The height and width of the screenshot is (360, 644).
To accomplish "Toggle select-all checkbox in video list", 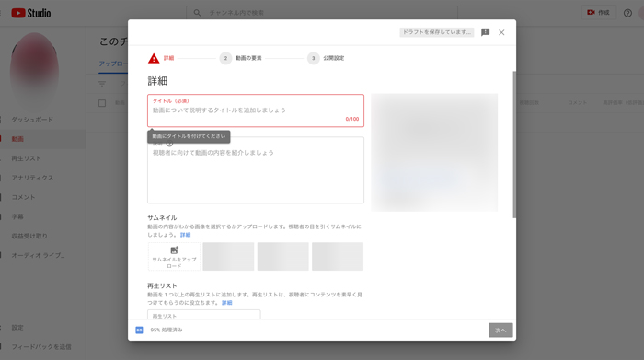I will pos(102,103).
